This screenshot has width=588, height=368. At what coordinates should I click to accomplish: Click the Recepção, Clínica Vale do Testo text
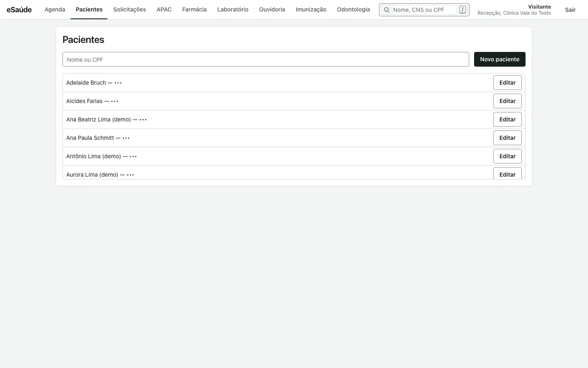tap(514, 13)
